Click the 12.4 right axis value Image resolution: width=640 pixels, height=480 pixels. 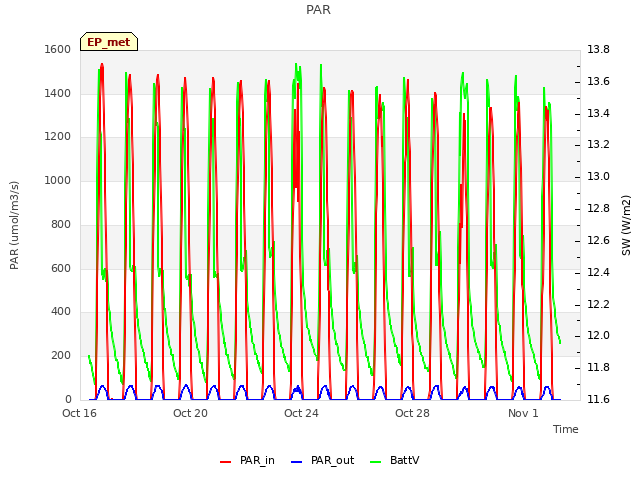tap(598, 272)
